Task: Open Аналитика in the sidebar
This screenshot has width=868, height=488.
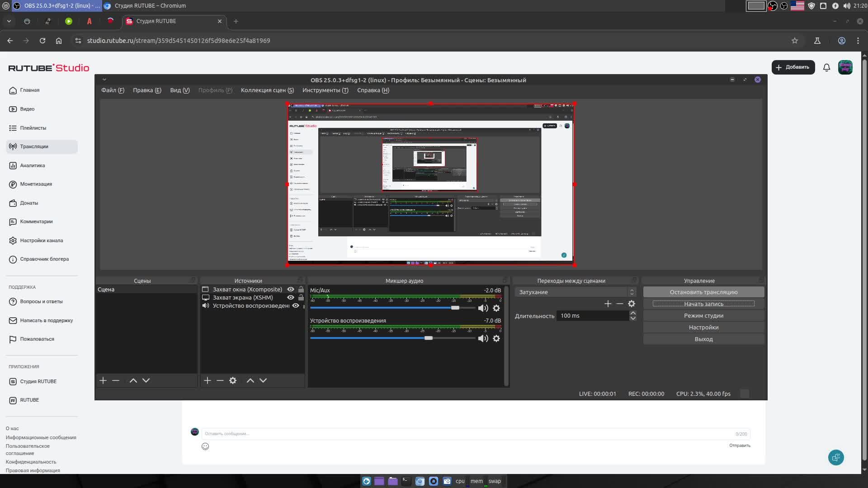Action: click(32, 165)
